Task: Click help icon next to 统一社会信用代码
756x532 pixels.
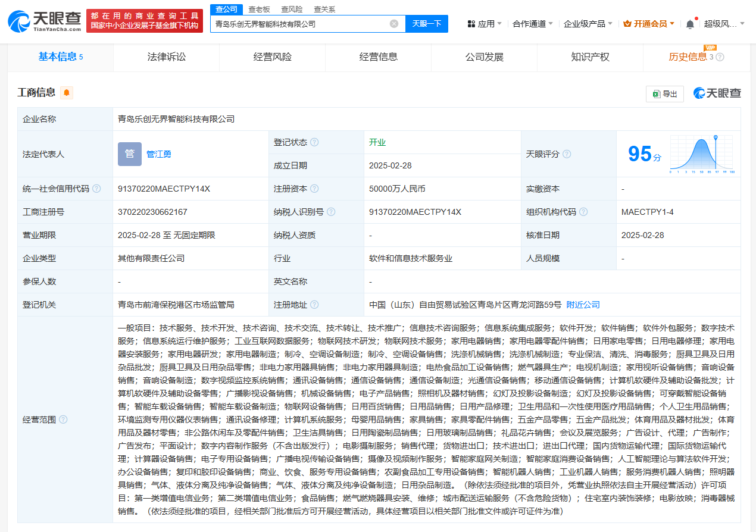Action: pyautogui.click(x=96, y=189)
